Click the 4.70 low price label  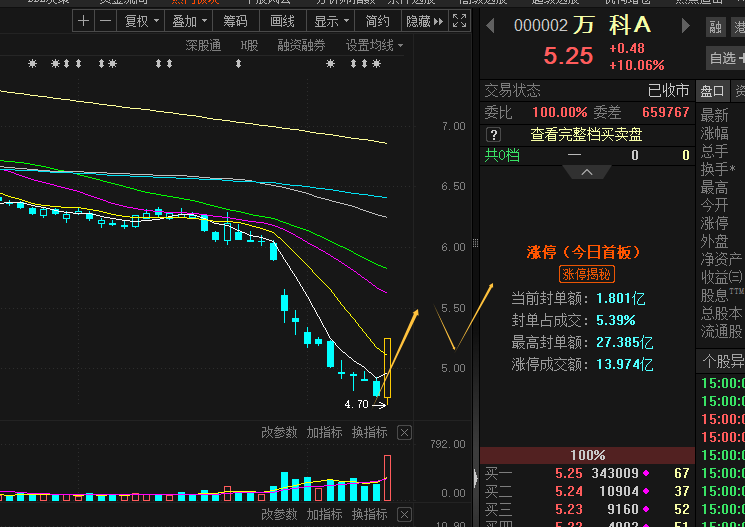tap(356, 404)
